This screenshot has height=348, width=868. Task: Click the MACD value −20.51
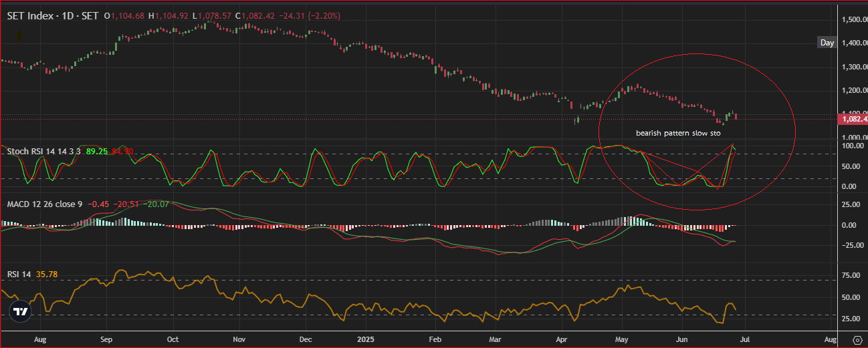[126, 204]
